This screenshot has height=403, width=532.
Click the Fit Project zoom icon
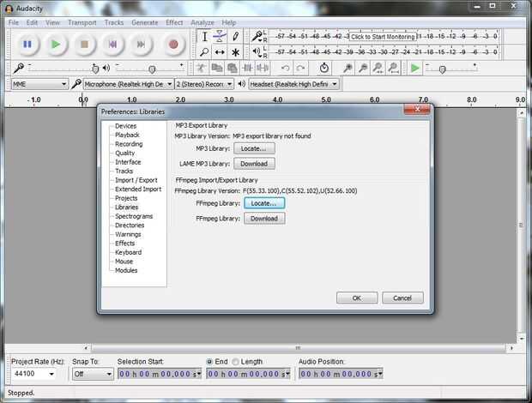click(x=393, y=68)
